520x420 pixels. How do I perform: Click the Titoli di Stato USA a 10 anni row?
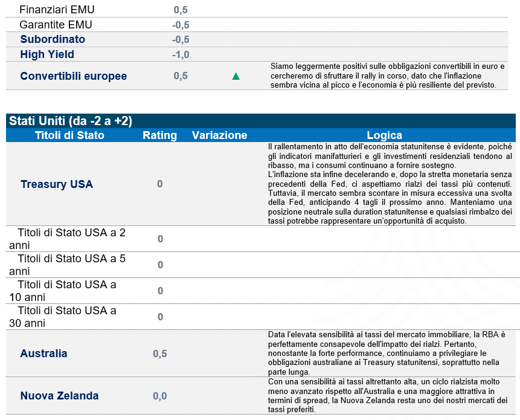pos(63,291)
